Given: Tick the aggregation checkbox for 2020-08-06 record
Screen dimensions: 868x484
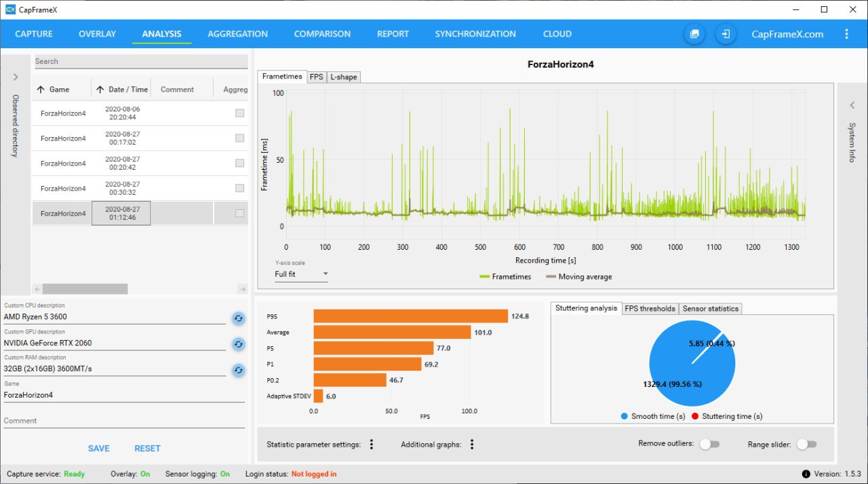Looking at the screenshot, I should (239, 113).
